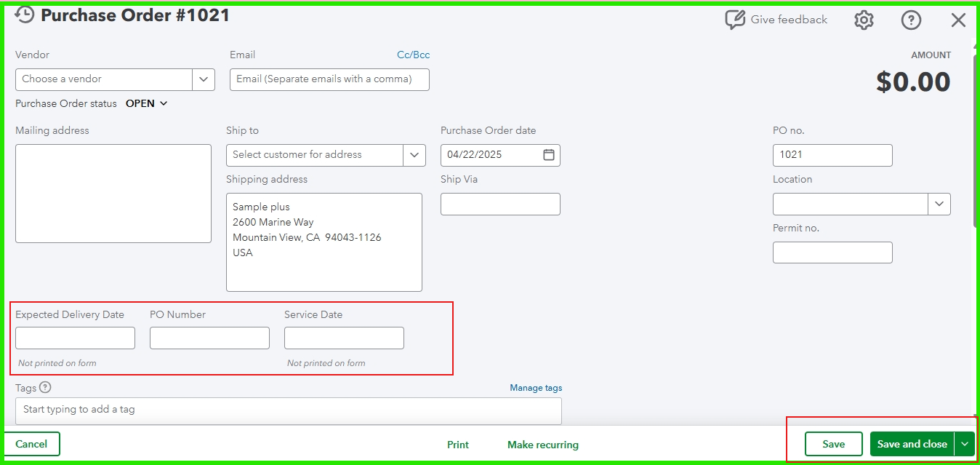Select Make recurring
The width and height of the screenshot is (980, 465).
(x=542, y=444)
